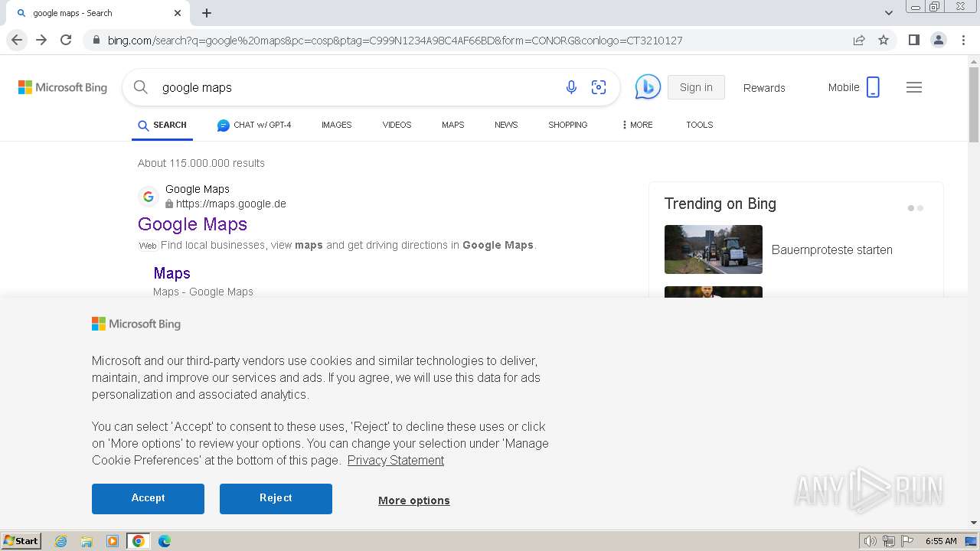
Task: Open the tractor protest thumbnail
Action: tap(714, 249)
